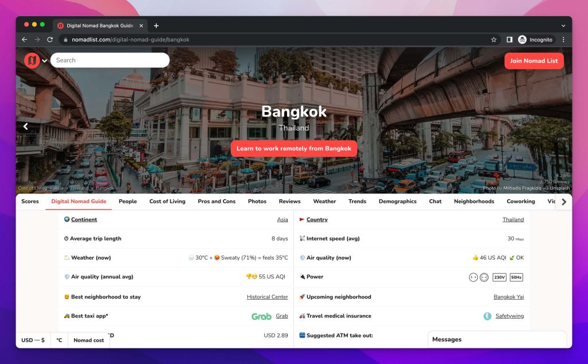Click the Safetywing logo icon
This screenshot has width=588, height=364.
488,316
